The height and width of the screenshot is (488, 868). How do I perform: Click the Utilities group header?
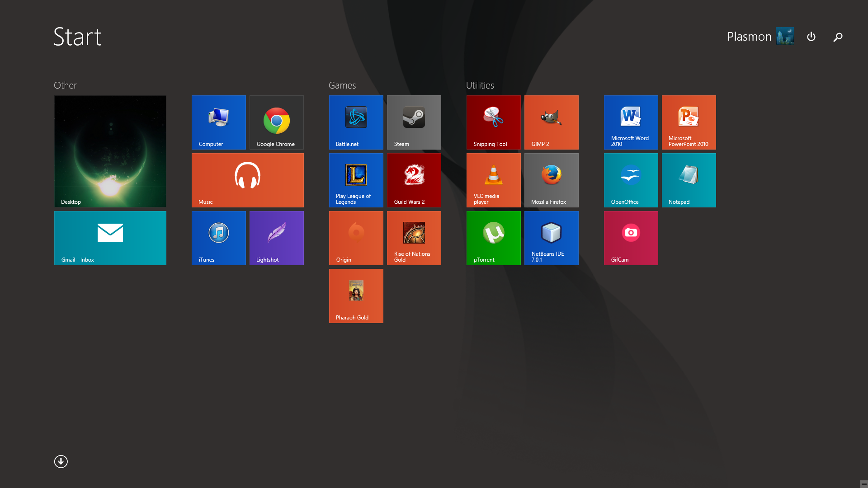tap(480, 85)
